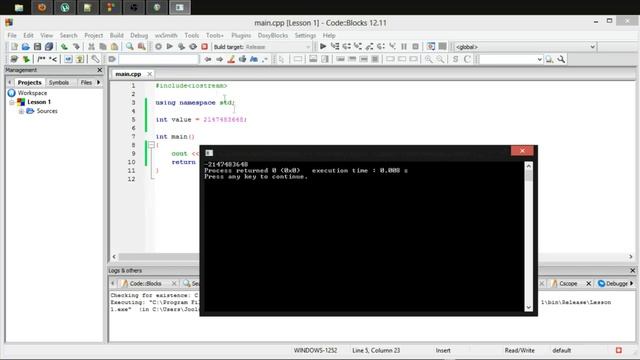Show previous Logs tabs with left arrow
The height and width of the screenshot is (360, 640).
[x=113, y=283]
